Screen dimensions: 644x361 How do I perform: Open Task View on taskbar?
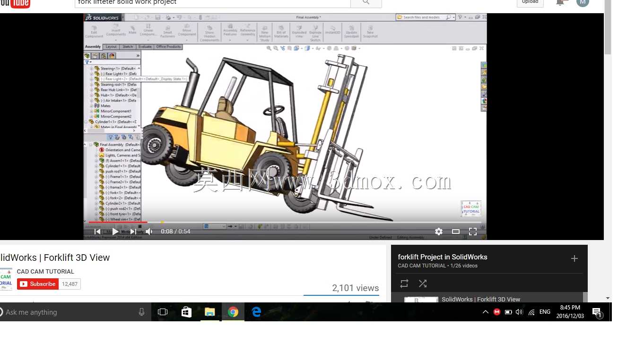pos(163,312)
